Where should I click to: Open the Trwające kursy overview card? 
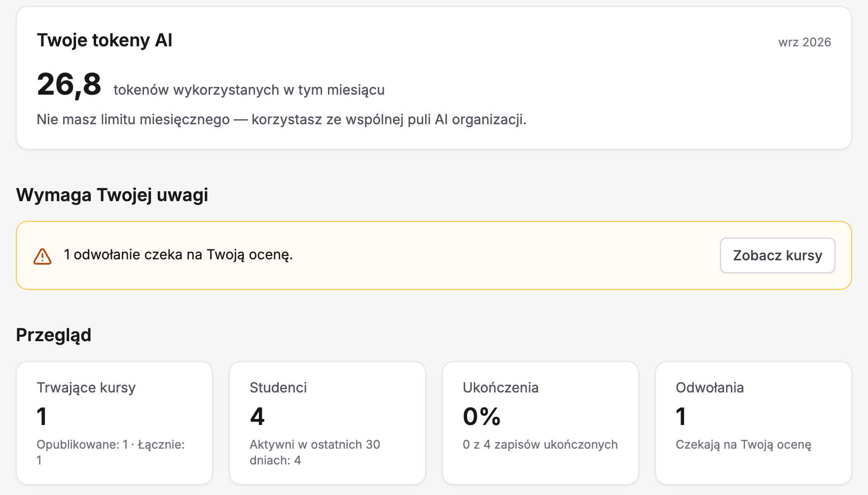click(x=114, y=423)
